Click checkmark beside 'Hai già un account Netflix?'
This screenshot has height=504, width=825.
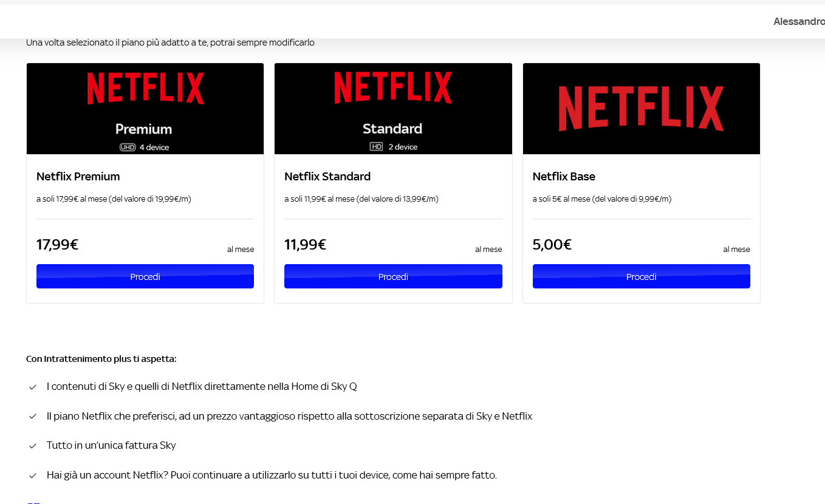[33, 475]
